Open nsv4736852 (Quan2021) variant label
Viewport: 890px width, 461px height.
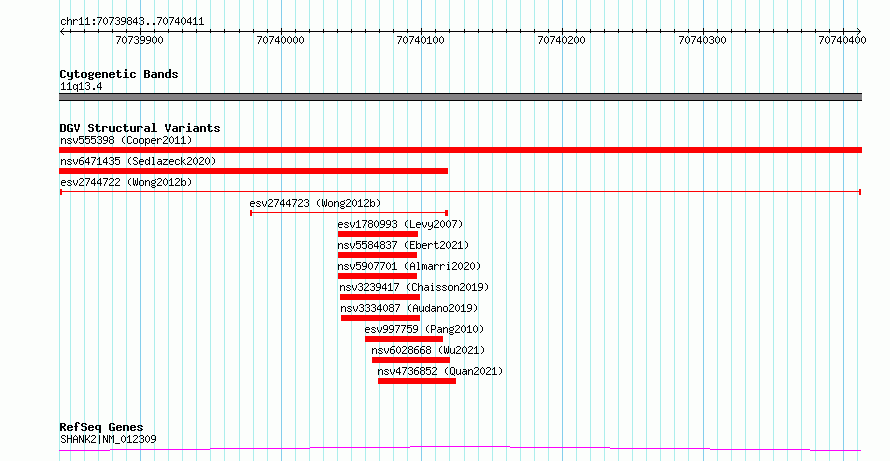point(440,371)
